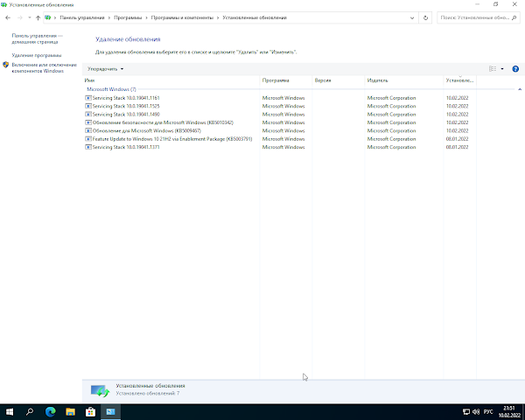Click icon of Feature Update KB5003791

point(88,139)
